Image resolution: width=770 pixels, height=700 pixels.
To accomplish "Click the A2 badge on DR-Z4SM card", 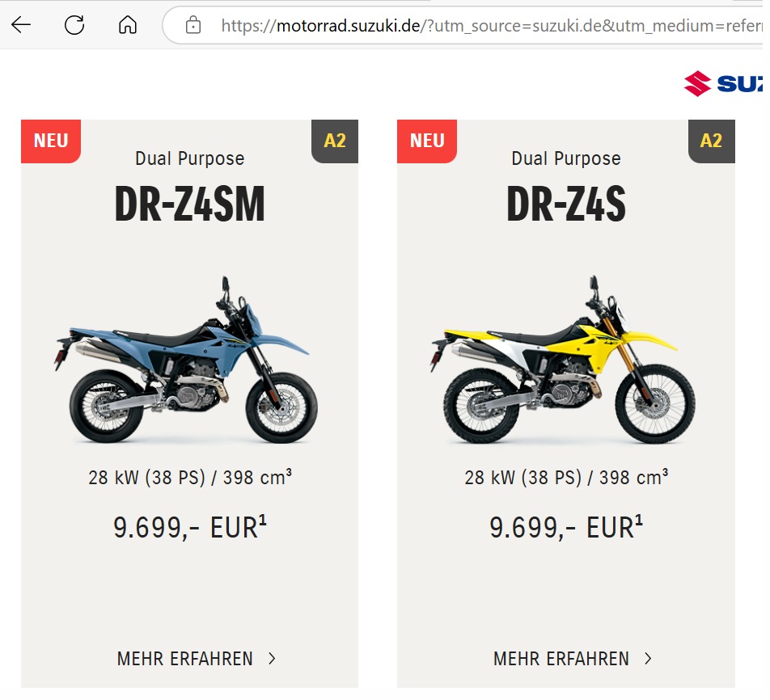I will click(335, 141).
